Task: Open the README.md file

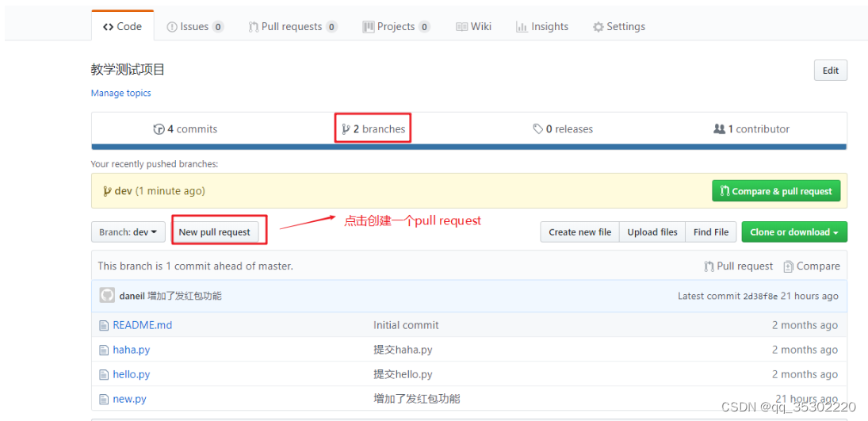Action: pyautogui.click(x=142, y=325)
